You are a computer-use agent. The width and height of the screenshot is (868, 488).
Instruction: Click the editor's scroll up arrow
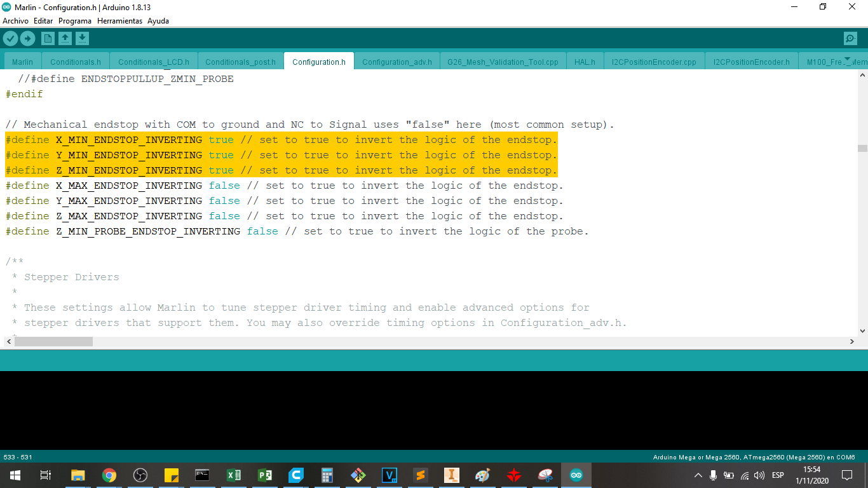pyautogui.click(x=862, y=75)
